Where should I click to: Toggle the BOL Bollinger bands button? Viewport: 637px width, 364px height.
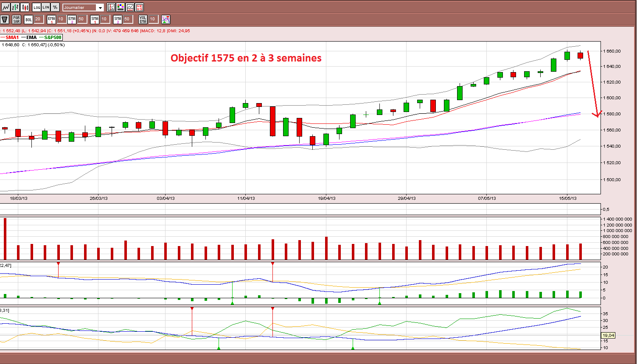pyautogui.click(x=28, y=20)
